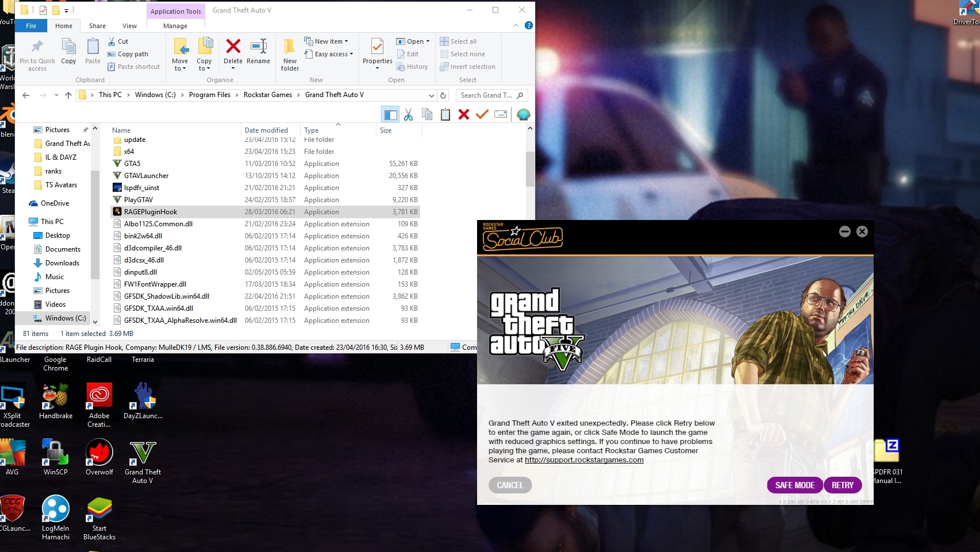The image size is (980, 552).
Task: Click Select all in ribbon
Action: point(458,41)
